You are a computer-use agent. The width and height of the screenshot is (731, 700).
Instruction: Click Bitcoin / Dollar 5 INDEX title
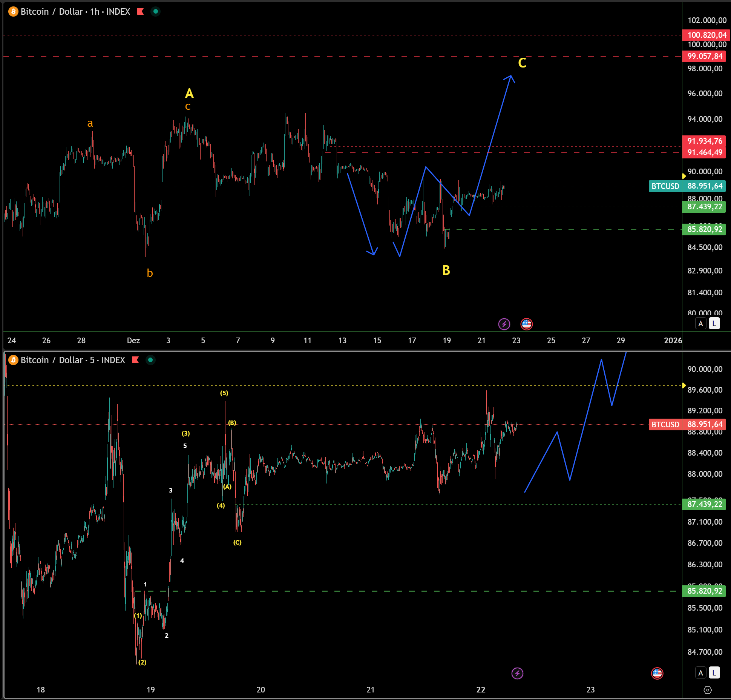[x=73, y=360]
